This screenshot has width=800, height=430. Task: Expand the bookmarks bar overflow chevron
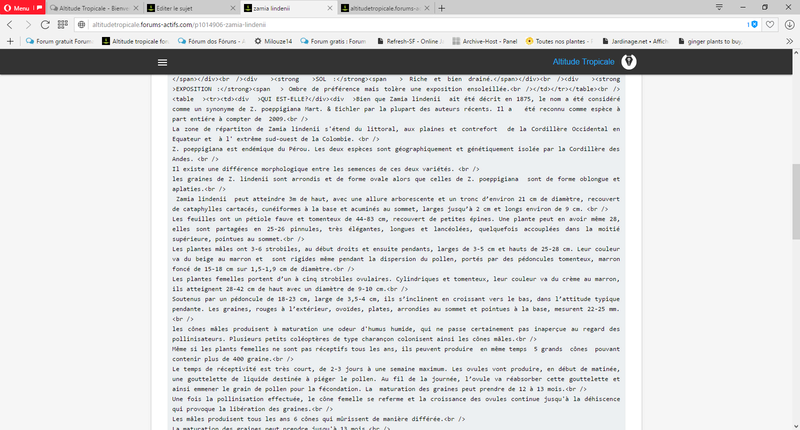coord(789,41)
